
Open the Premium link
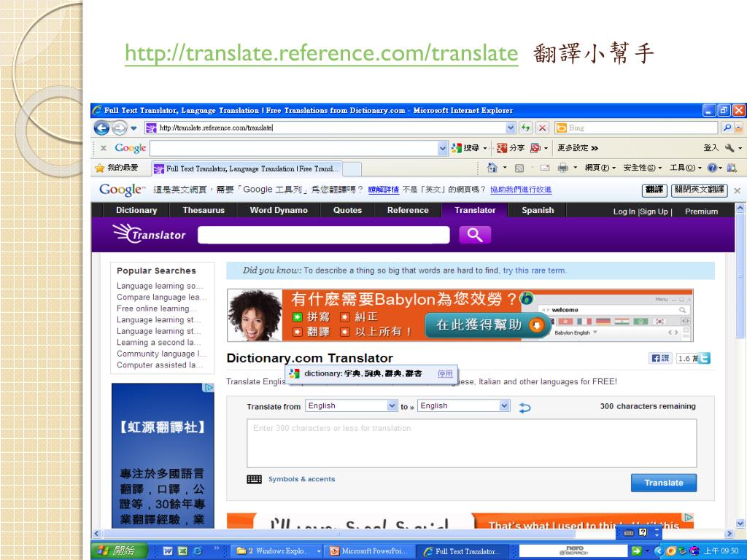(x=701, y=211)
